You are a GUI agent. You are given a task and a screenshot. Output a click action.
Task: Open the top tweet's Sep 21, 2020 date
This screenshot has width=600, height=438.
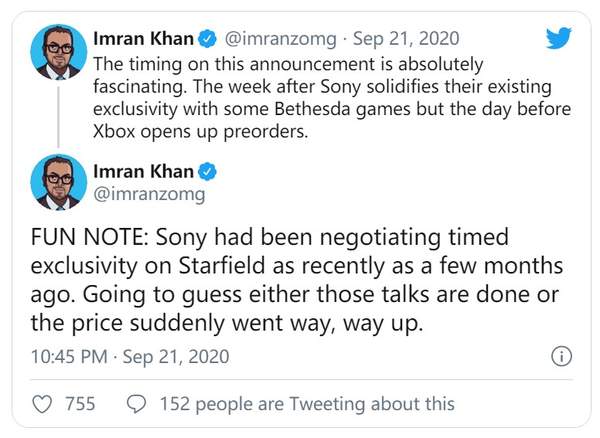point(414,40)
